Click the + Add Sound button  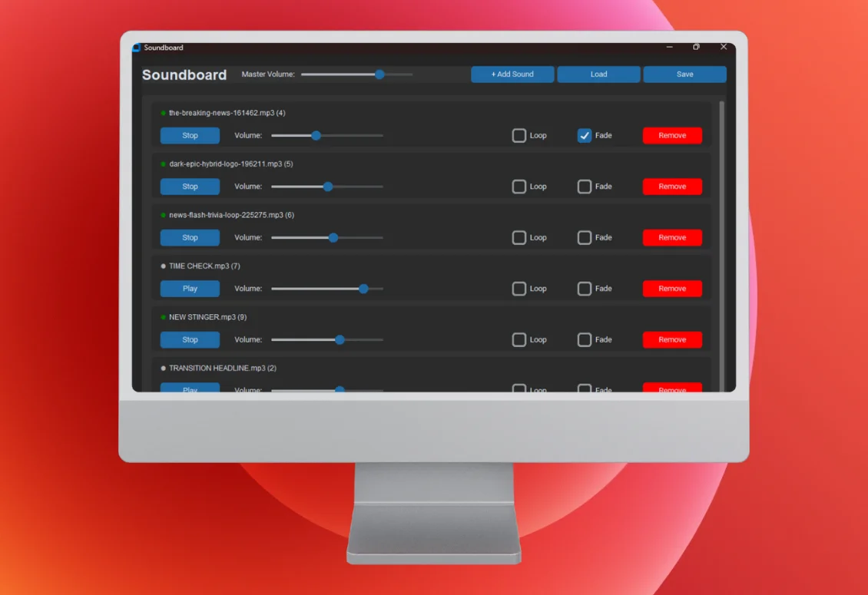(512, 74)
